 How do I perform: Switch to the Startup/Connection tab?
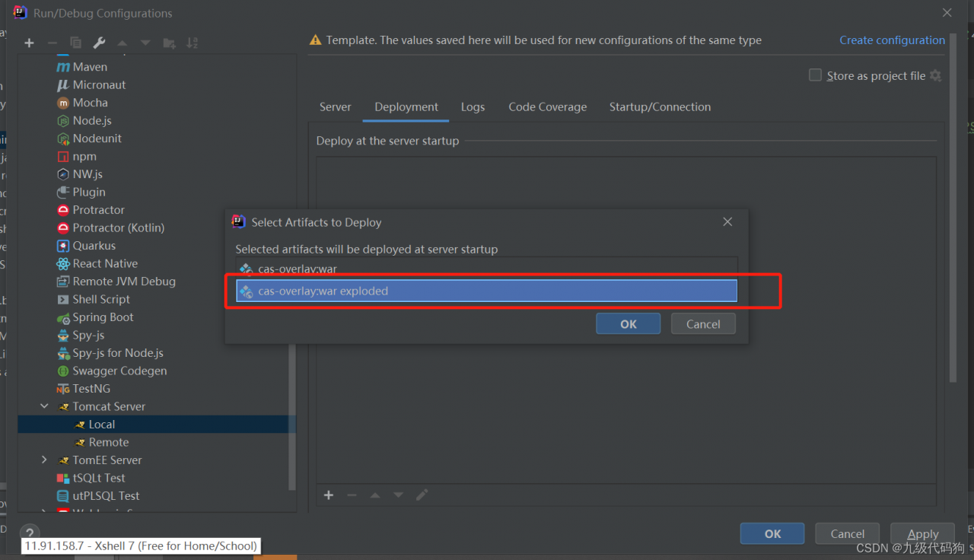(660, 107)
